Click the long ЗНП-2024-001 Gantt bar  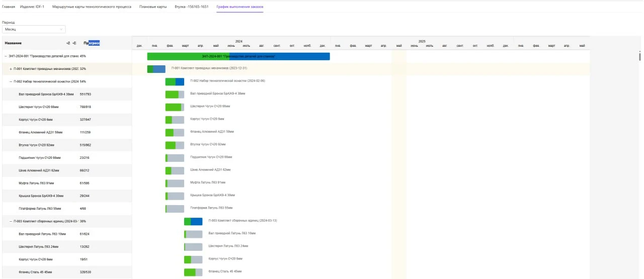click(x=238, y=56)
